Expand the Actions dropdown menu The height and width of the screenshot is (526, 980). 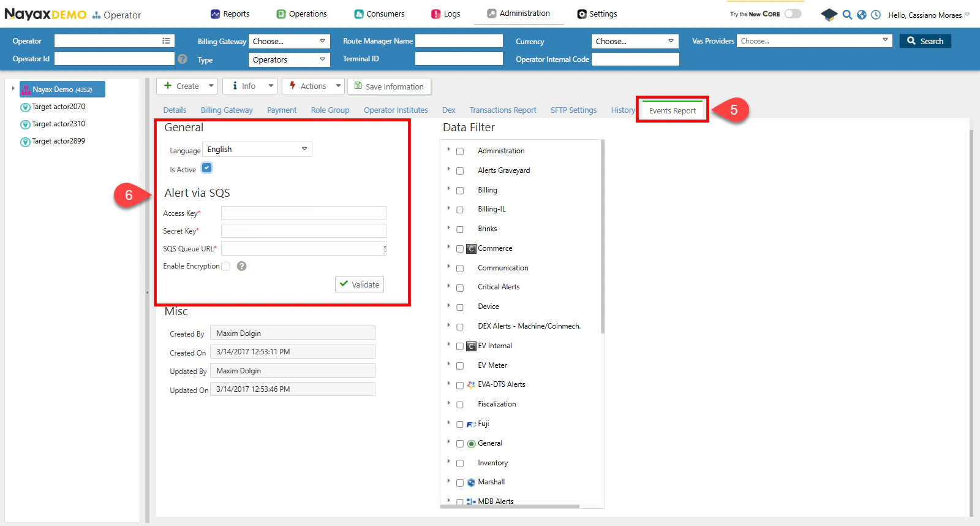337,86
